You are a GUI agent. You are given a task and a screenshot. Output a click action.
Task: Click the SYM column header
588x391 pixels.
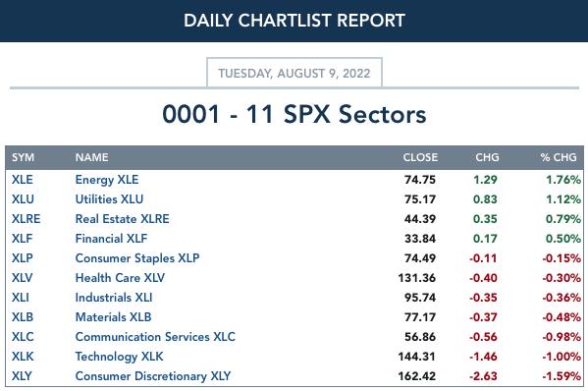[23, 157]
